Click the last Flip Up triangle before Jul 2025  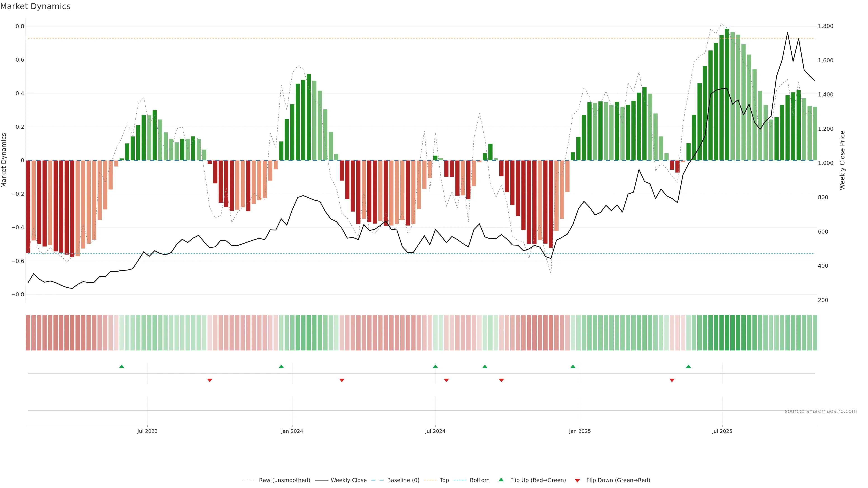(x=688, y=366)
